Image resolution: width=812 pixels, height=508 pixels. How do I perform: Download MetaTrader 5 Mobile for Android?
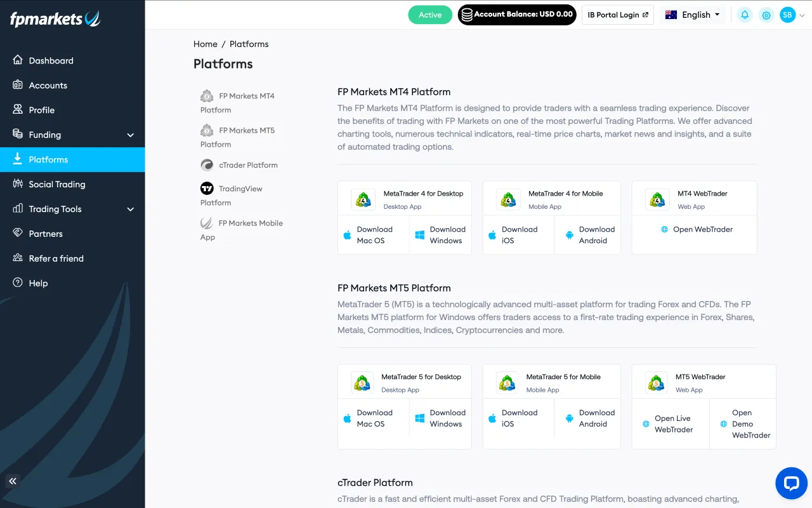(x=587, y=418)
